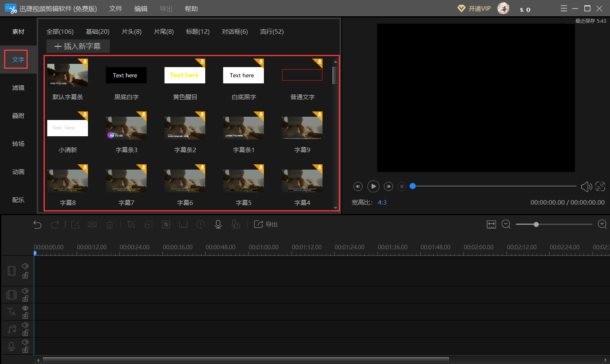Play the preview video
The image size is (610, 364).
click(373, 186)
